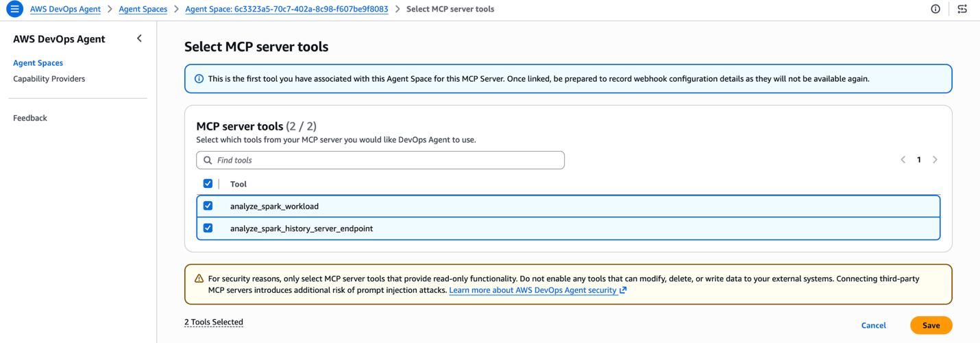Click the warning triangle icon in security alert

click(x=199, y=279)
